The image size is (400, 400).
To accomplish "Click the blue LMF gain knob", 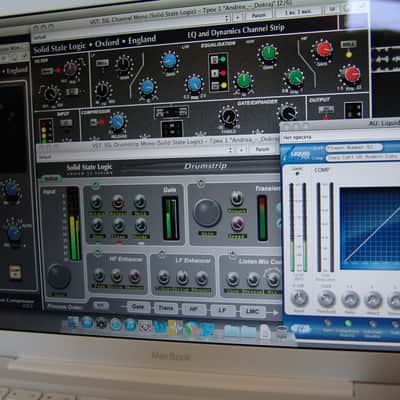I will pyautogui.click(x=170, y=61).
